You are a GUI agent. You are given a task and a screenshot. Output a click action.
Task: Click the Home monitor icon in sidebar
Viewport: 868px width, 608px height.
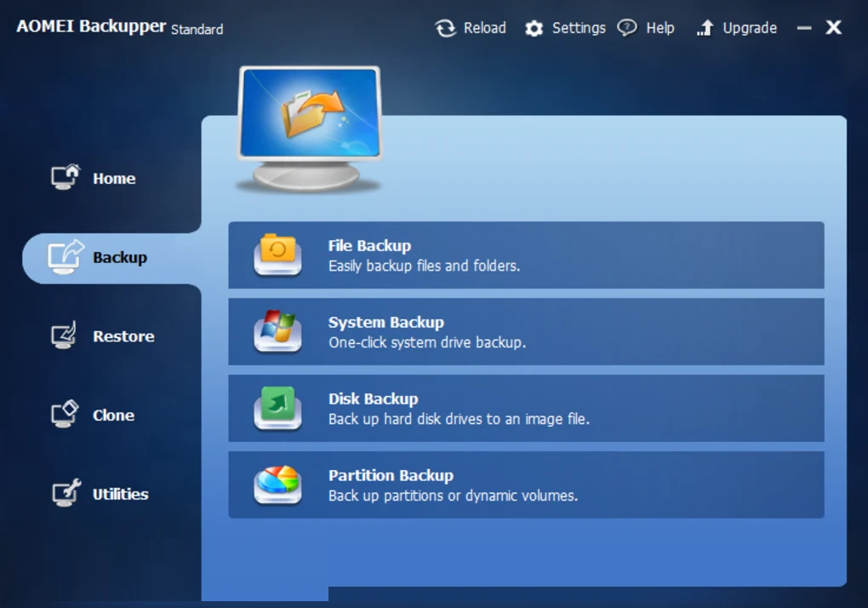tap(66, 177)
